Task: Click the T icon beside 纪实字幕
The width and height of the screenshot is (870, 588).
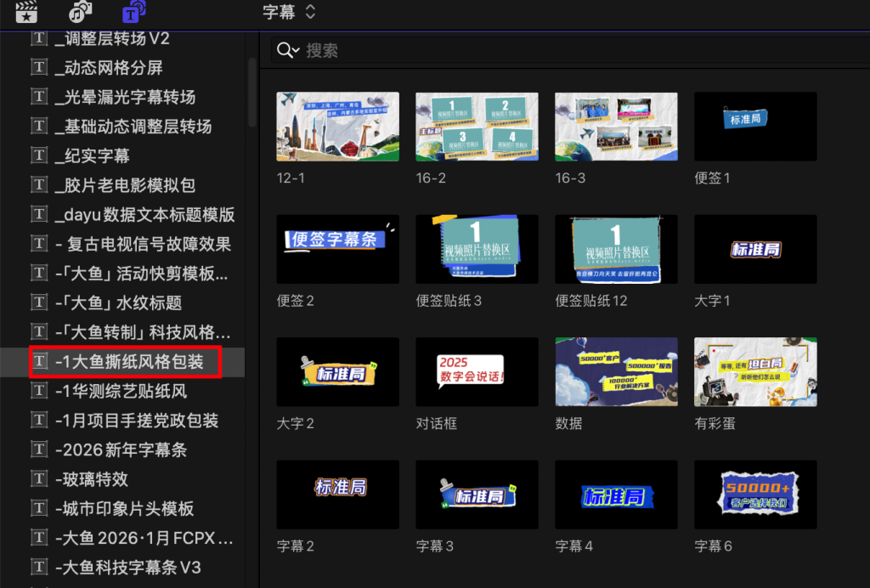Action: click(x=39, y=155)
